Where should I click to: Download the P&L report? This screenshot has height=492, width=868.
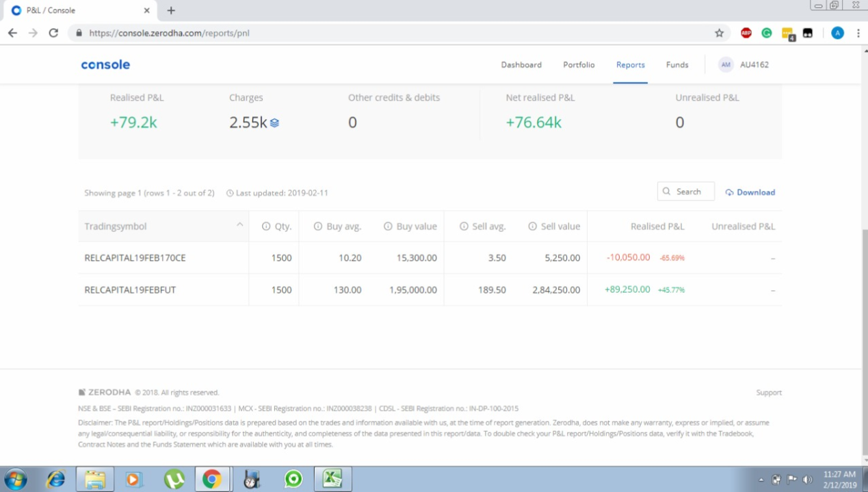pos(750,192)
